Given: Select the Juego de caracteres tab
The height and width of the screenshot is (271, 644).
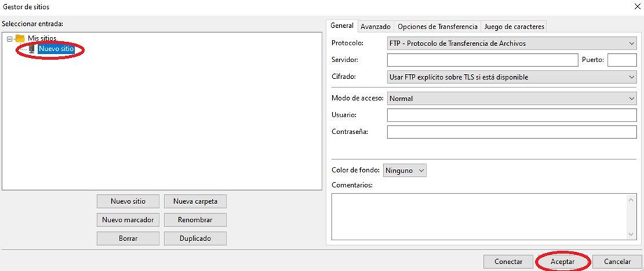Looking at the screenshot, I should point(514,27).
